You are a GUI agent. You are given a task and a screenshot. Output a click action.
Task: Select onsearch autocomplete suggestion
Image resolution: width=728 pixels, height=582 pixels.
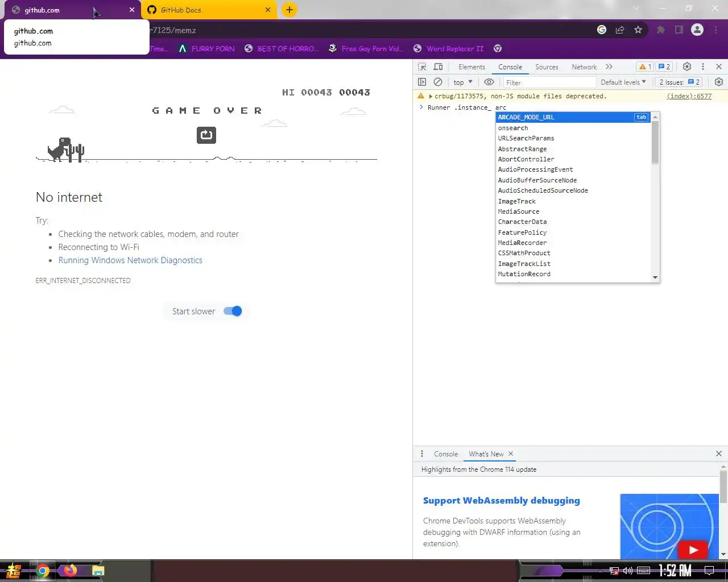point(573,128)
